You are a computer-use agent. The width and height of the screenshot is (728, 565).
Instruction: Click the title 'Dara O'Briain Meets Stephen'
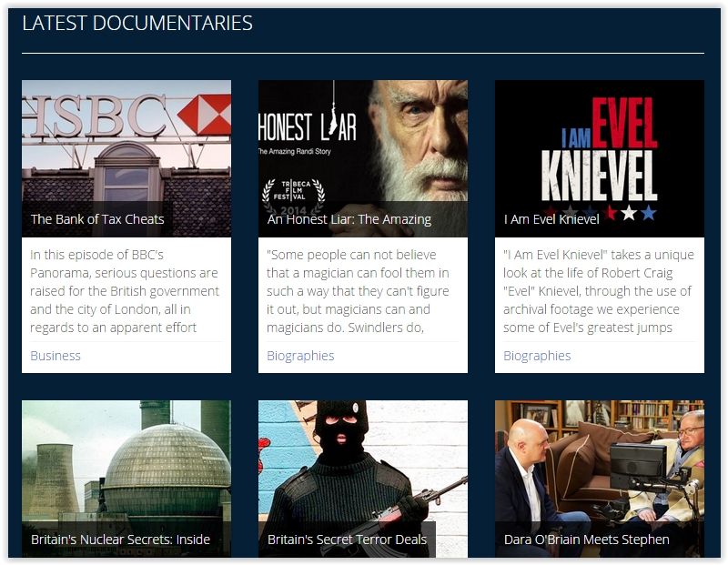pyautogui.click(x=586, y=540)
